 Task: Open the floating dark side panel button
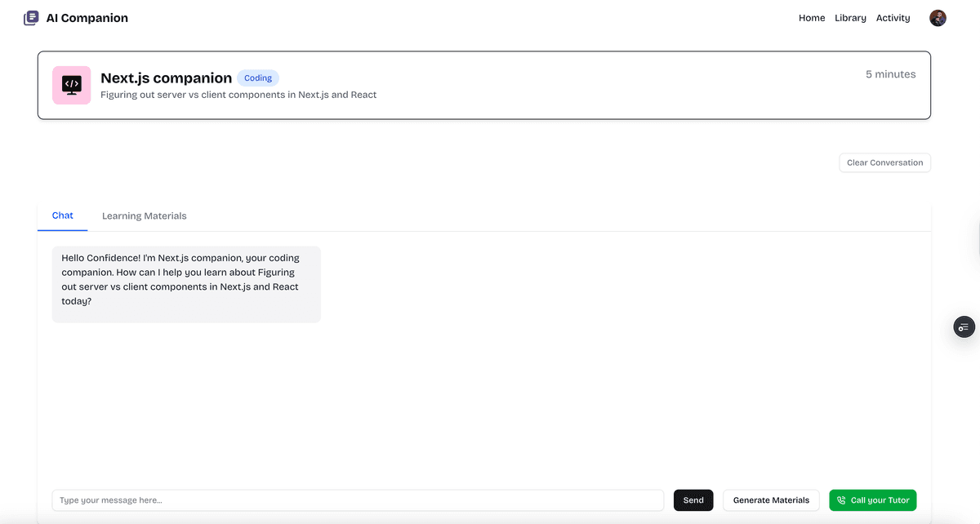[x=964, y=326]
